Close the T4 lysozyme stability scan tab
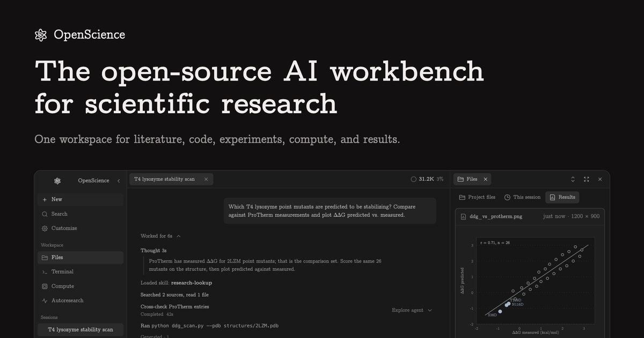Screen dimensions: 644x338 (206, 179)
